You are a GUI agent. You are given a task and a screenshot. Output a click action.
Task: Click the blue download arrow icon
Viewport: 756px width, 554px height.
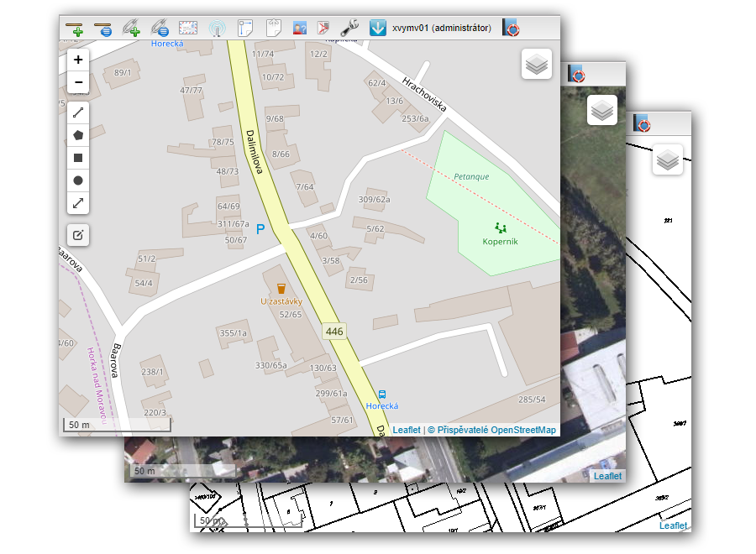pyautogui.click(x=378, y=28)
